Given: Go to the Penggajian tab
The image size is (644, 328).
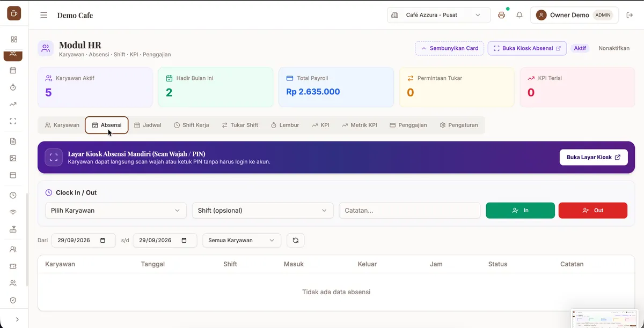Looking at the screenshot, I should click(x=408, y=125).
